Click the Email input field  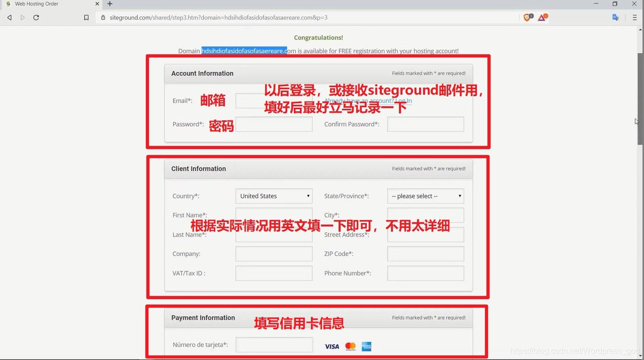pyautogui.click(x=274, y=100)
